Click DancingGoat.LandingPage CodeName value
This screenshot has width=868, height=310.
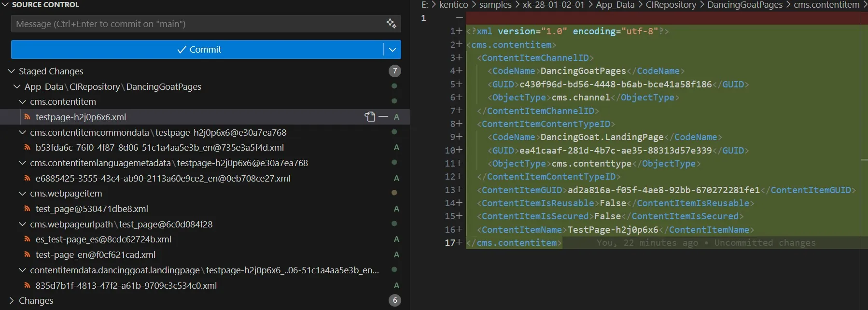point(602,137)
